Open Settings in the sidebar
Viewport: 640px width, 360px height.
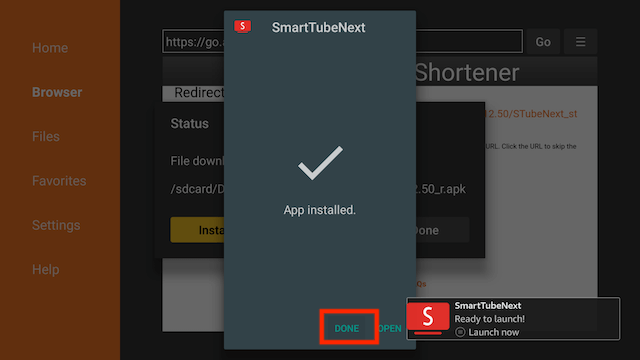click(x=56, y=225)
